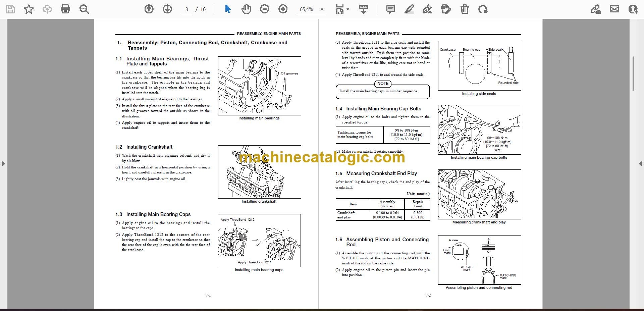
Task: Click the delete trash can icon
Action: point(465,9)
